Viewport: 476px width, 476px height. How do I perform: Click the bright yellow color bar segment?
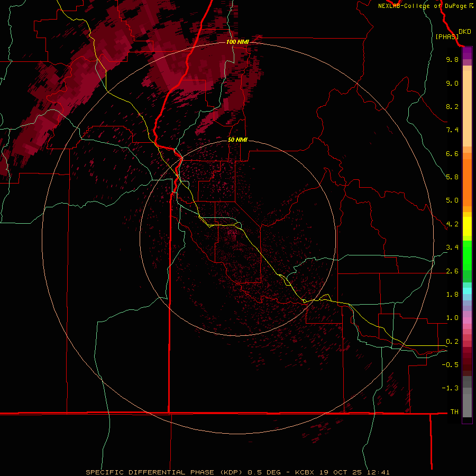pyautogui.click(x=467, y=226)
